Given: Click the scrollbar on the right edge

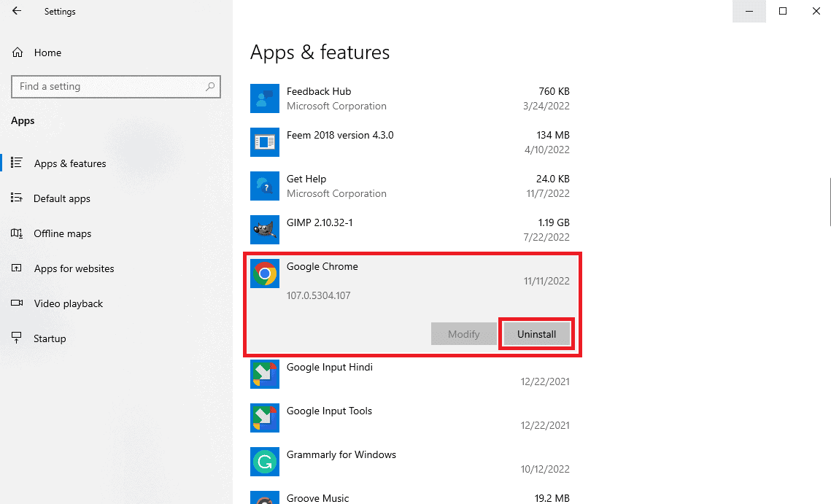Looking at the screenshot, I should (827, 202).
